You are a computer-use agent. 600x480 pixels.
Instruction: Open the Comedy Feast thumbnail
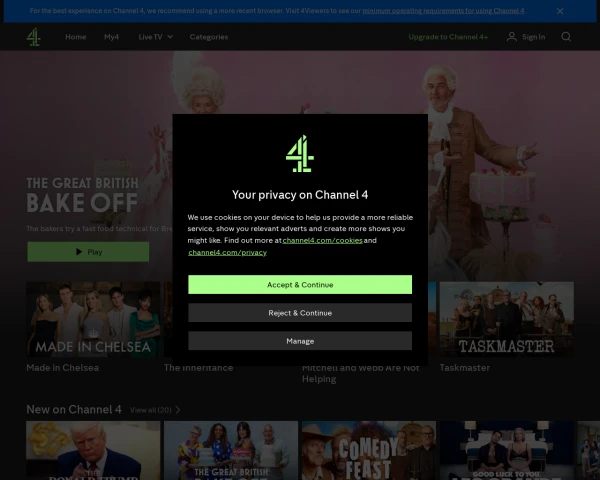(x=368, y=450)
